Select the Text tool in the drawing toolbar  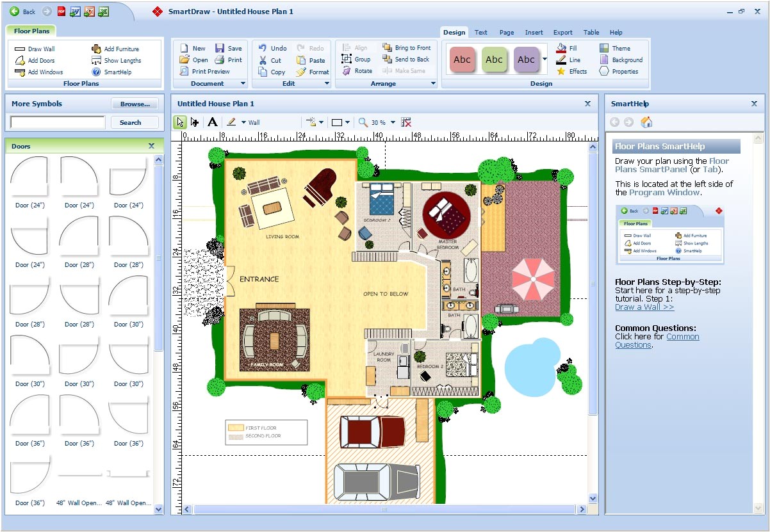[213, 122]
